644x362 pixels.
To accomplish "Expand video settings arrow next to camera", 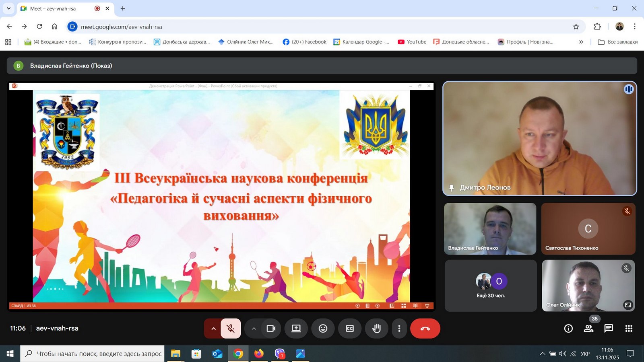I will [254, 329].
